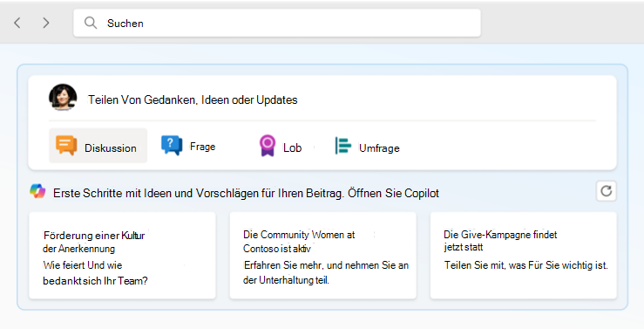The width and height of the screenshot is (644, 329).
Task: Select the orange Diskussion icon
Action: (66, 146)
